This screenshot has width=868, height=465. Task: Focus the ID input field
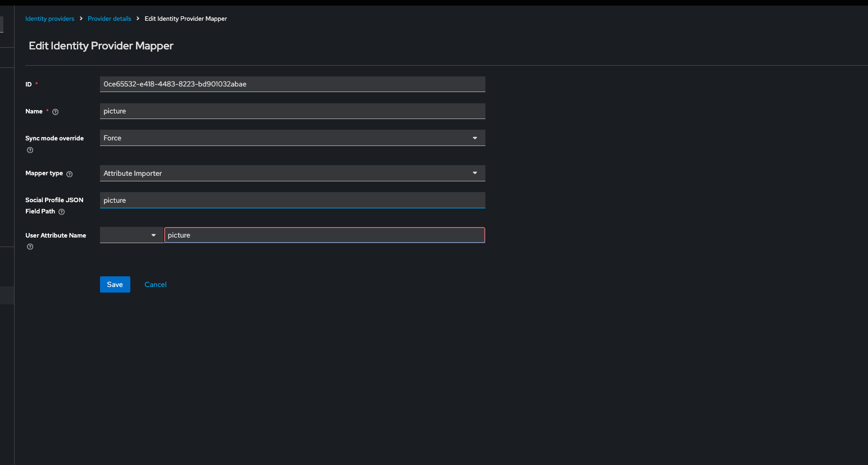click(x=292, y=84)
